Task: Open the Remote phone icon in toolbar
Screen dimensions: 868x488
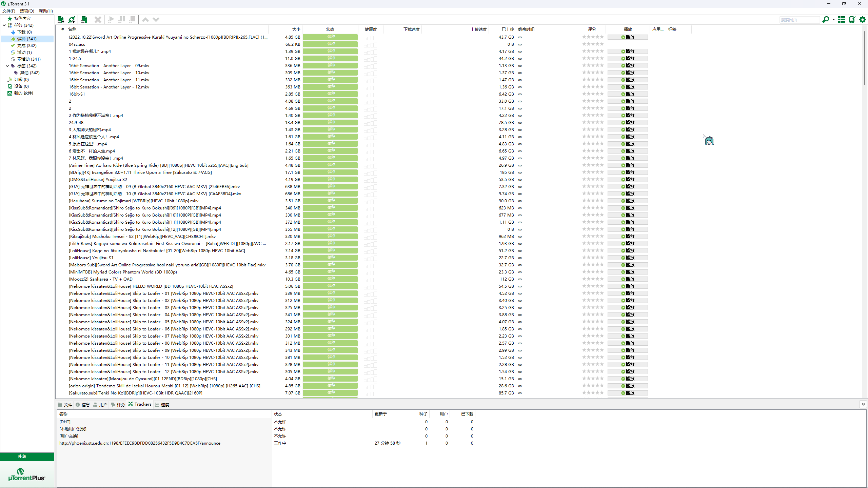Action: click(x=852, y=20)
